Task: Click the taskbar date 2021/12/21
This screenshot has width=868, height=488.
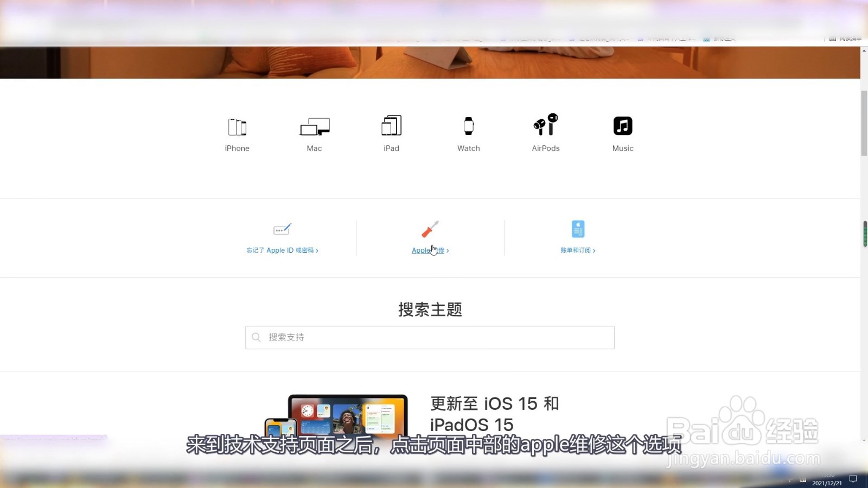Action: tap(827, 483)
